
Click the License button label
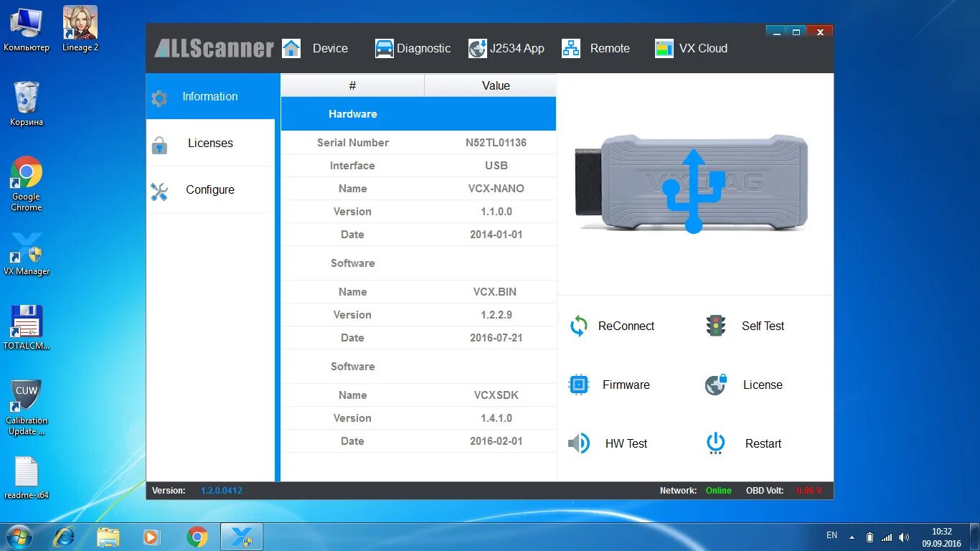click(763, 385)
